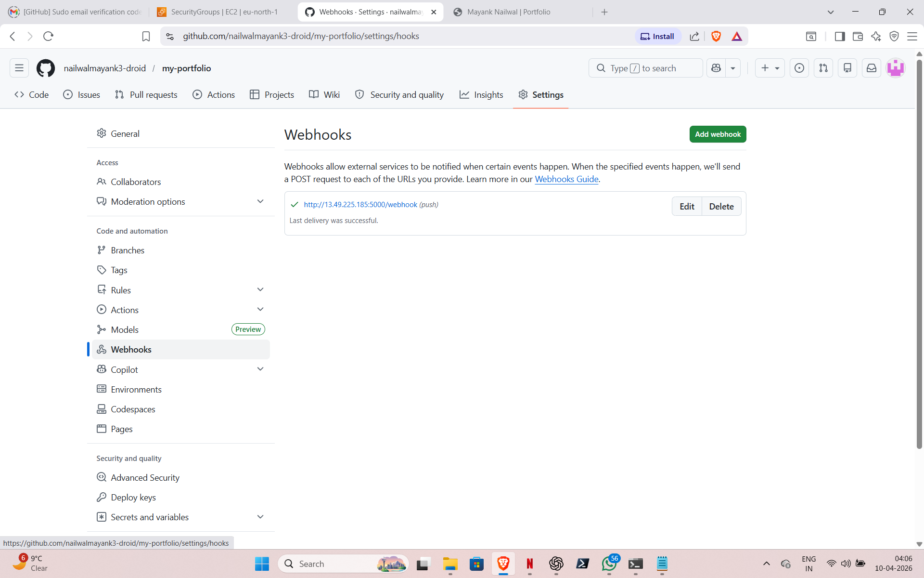Image resolution: width=924 pixels, height=578 pixels.
Task: Open the Actions repository tab
Action: 214,95
